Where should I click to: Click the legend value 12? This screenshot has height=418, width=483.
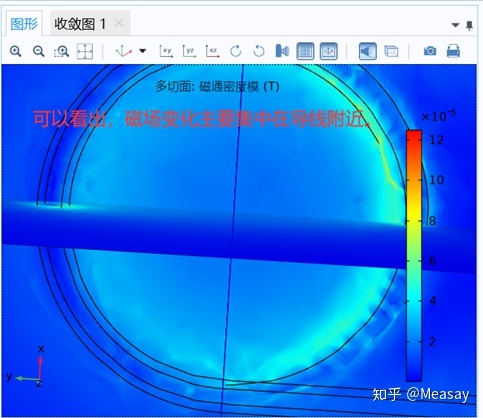[x=436, y=140]
